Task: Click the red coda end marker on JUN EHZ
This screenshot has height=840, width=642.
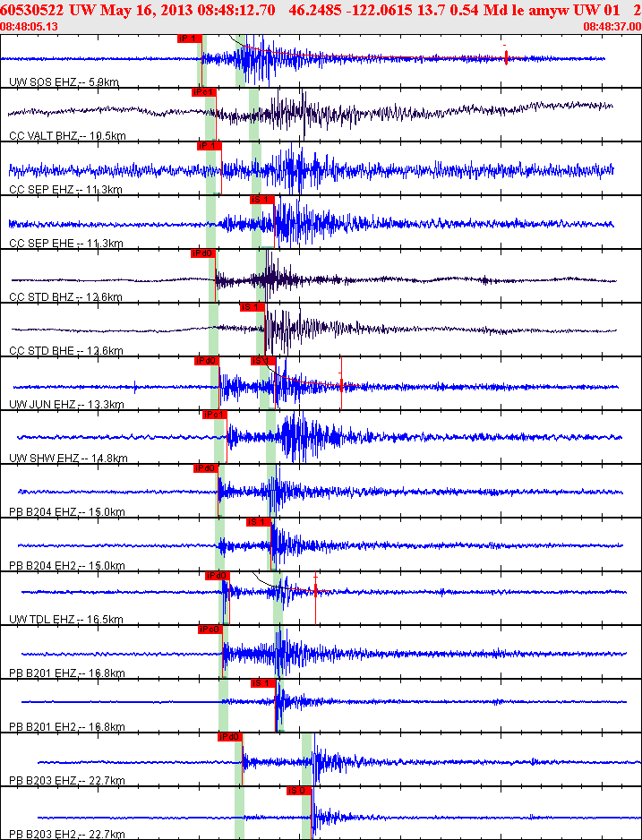Action: tap(341, 383)
